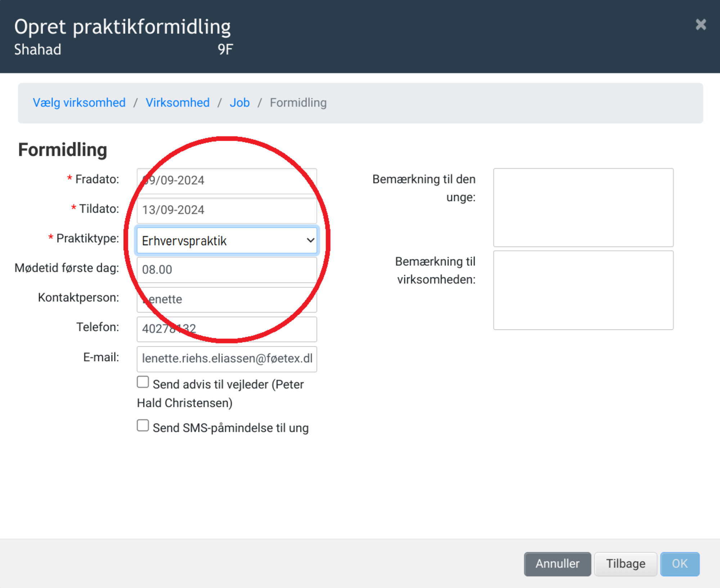Click the Praktiktype chevron arrow
This screenshot has height=588, width=720.
tap(310, 240)
